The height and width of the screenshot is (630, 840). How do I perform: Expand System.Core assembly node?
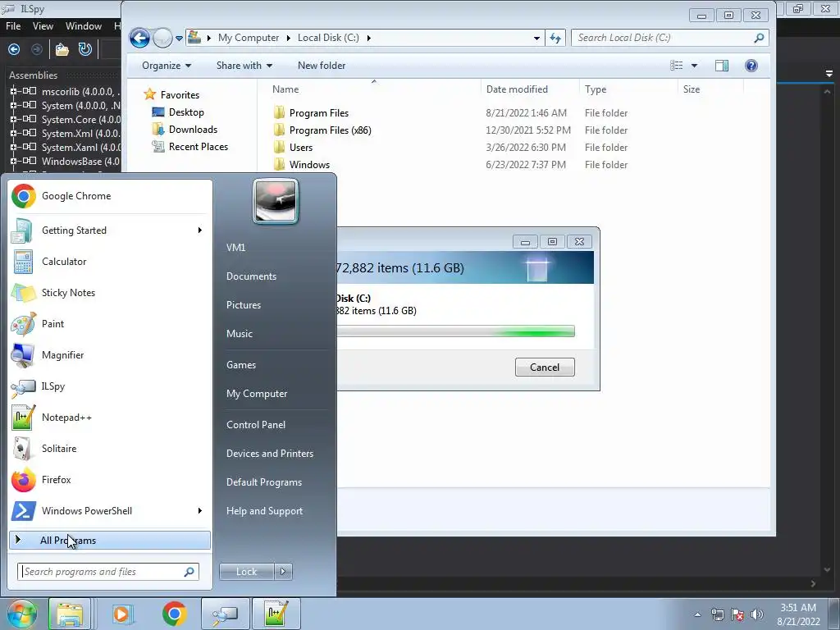tap(13, 120)
